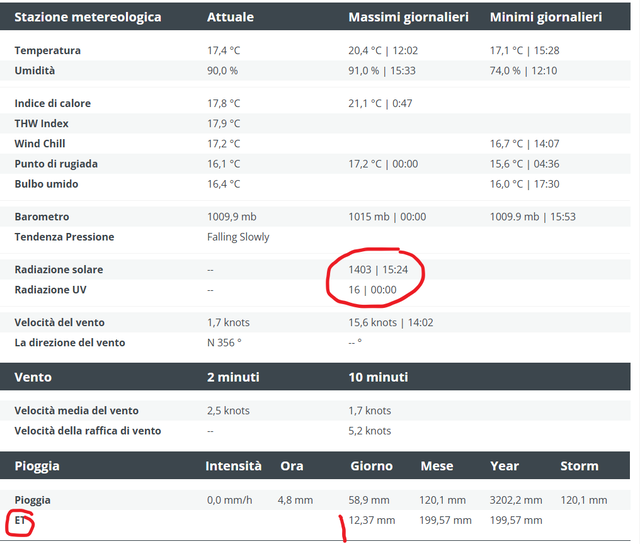Select the 'ET' row label
The width and height of the screenshot is (640, 544).
tap(20, 520)
